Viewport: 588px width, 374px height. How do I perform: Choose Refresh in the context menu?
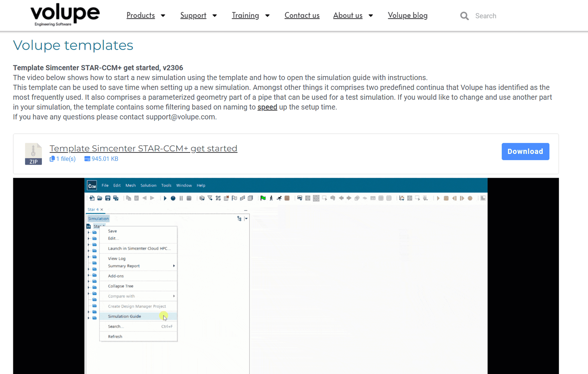pyautogui.click(x=139, y=337)
